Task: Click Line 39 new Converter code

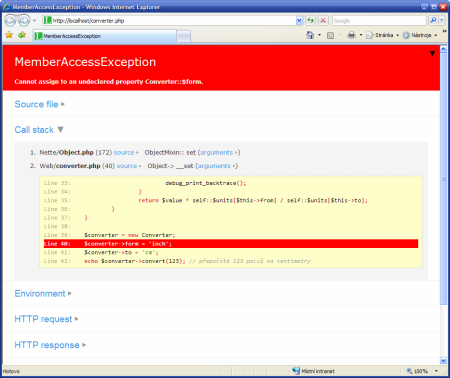Action: pos(130,235)
